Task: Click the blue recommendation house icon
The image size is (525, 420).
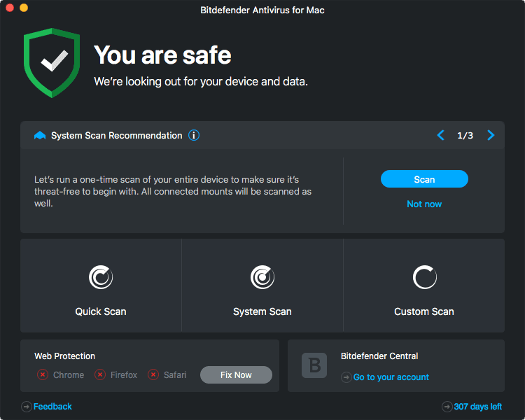Action: pos(40,135)
